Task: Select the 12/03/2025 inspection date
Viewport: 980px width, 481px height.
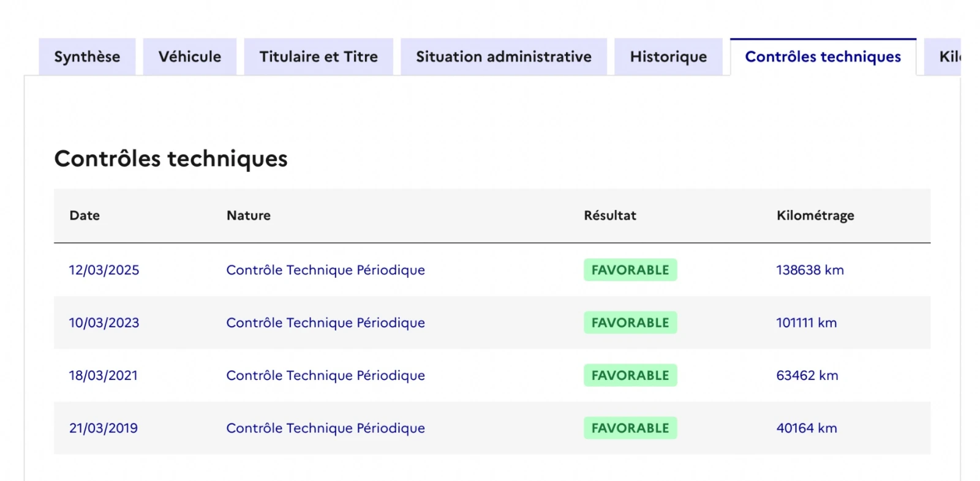Action: [x=104, y=270]
